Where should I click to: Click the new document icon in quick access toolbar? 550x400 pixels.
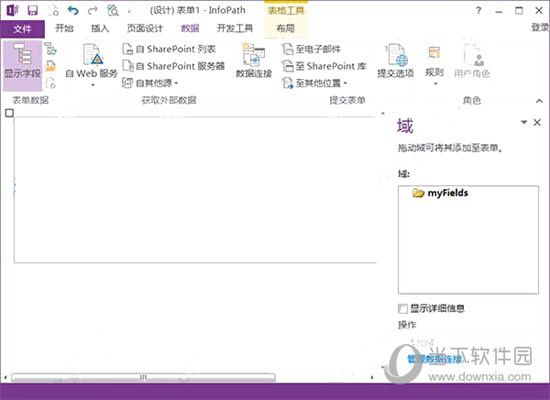click(54, 11)
